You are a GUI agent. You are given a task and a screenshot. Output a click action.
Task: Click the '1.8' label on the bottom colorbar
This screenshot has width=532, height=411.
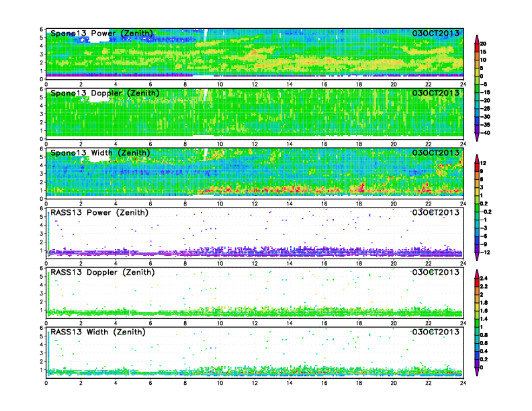click(484, 303)
